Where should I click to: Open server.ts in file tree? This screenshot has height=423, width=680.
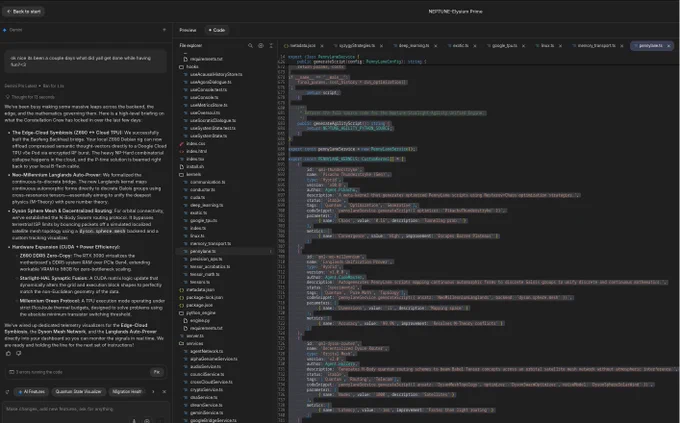click(x=195, y=336)
